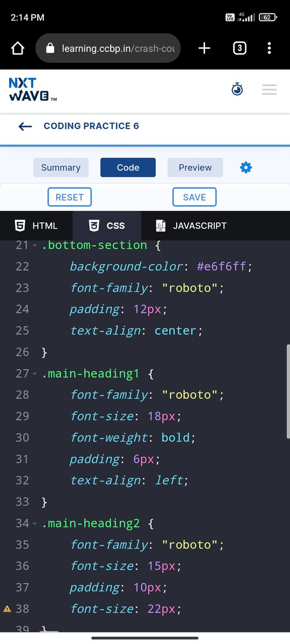Open a new browser tab with plus icon
The image size is (290, 644).
coord(204,48)
